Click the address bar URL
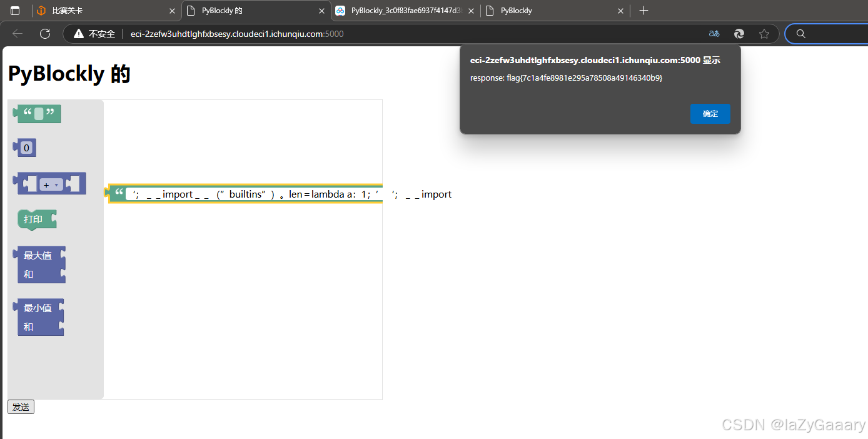Viewport: 868px width, 439px height. 237,34
